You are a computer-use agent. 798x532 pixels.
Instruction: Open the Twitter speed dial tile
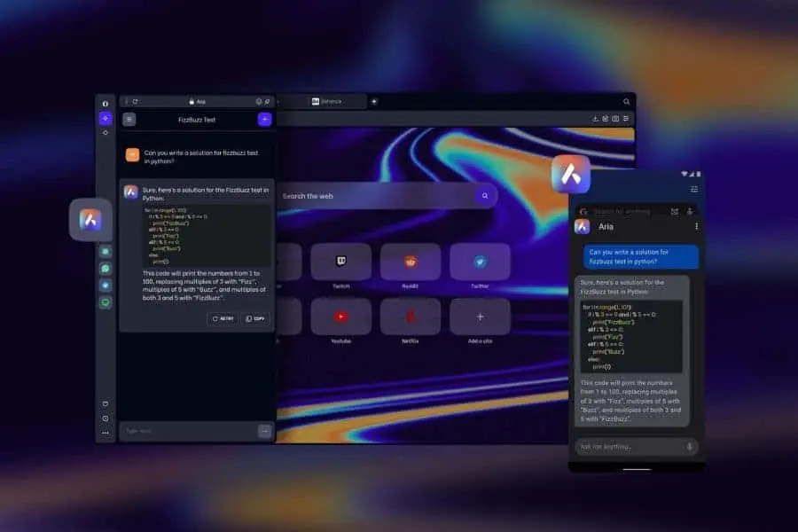coord(480,262)
